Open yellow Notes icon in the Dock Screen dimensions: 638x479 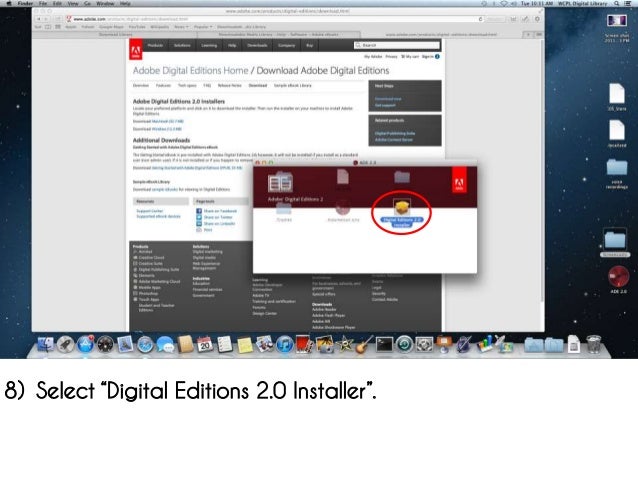[x=245, y=345]
